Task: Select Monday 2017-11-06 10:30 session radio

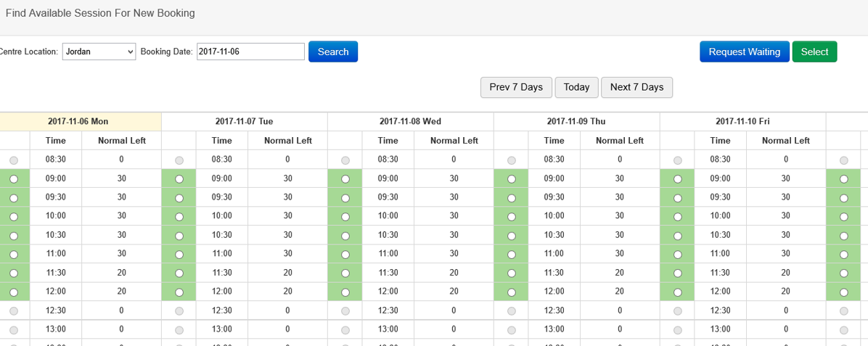Action: pos(14,235)
